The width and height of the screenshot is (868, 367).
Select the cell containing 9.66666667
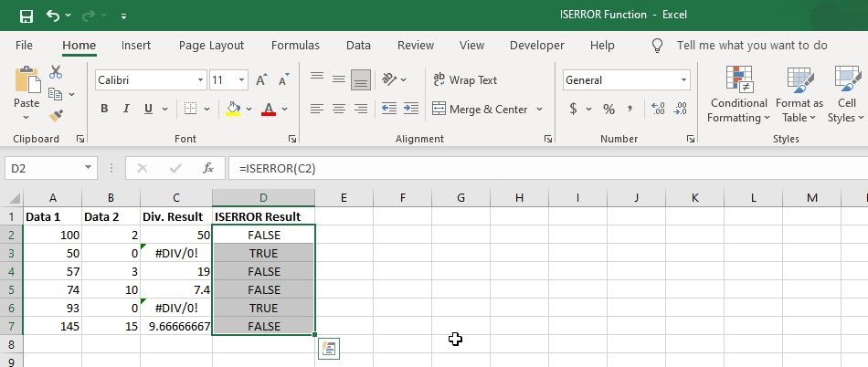click(176, 326)
